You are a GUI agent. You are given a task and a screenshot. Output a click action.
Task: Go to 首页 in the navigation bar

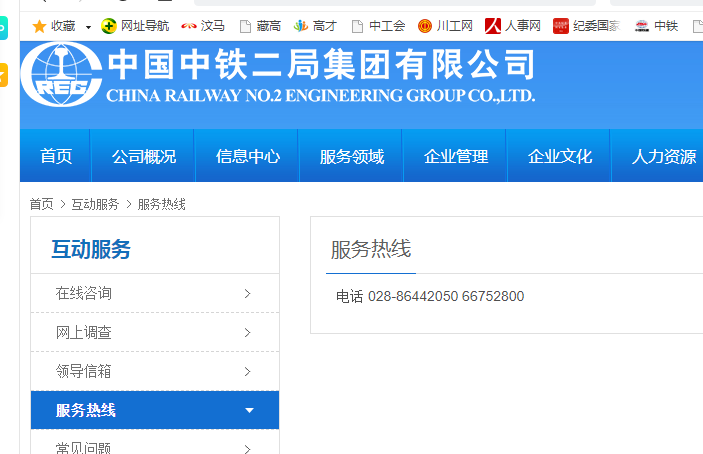pyautogui.click(x=56, y=157)
